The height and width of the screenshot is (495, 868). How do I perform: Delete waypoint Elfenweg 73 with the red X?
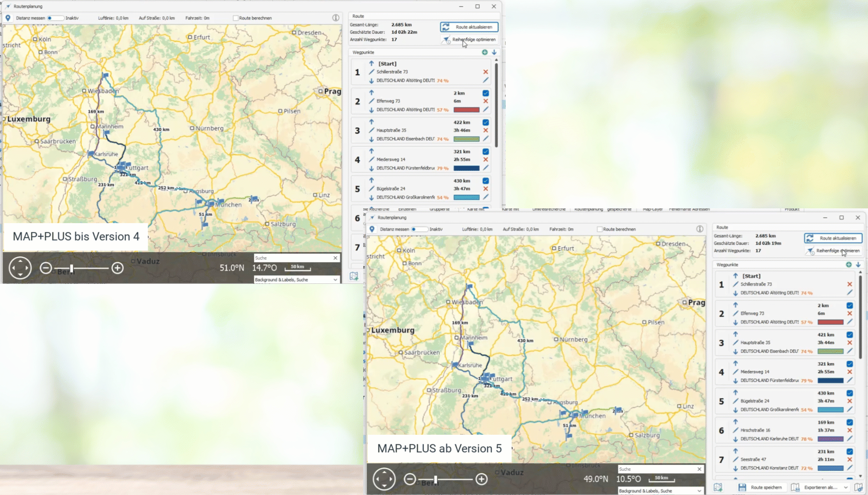[486, 101]
